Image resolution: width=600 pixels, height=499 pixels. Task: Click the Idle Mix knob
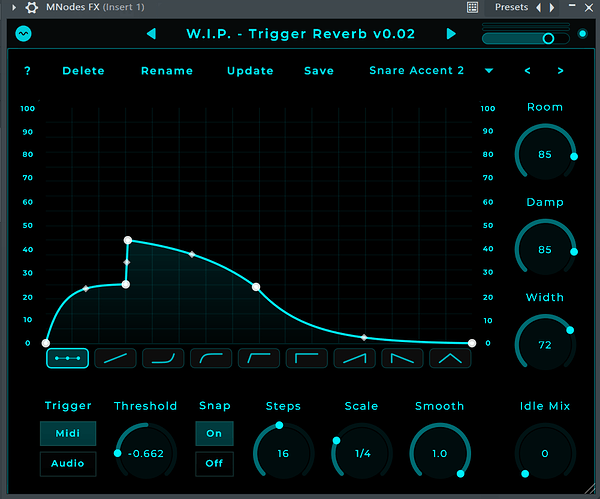(x=545, y=453)
